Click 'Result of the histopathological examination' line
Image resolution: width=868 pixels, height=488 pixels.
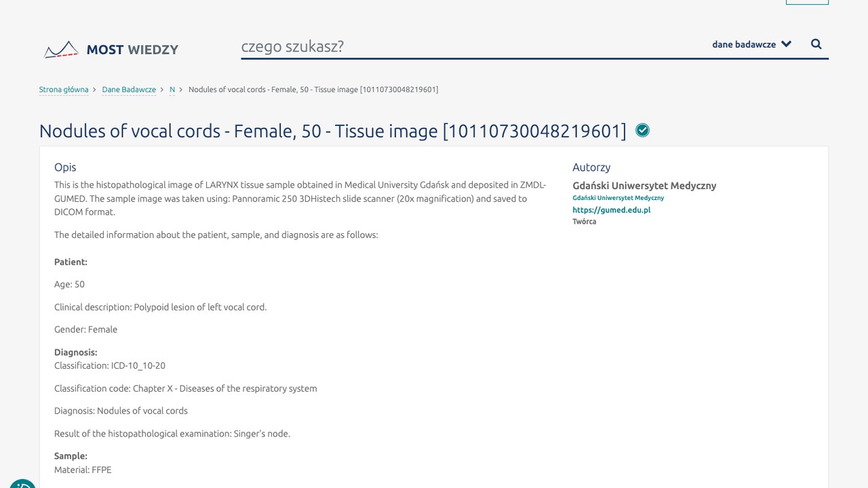[172, 434]
